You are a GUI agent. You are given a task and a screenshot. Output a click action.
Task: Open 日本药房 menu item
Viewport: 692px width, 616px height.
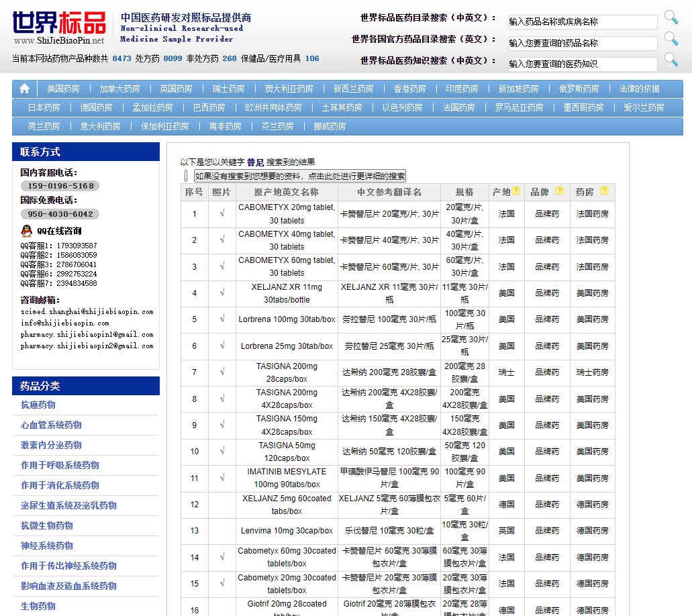44,107
